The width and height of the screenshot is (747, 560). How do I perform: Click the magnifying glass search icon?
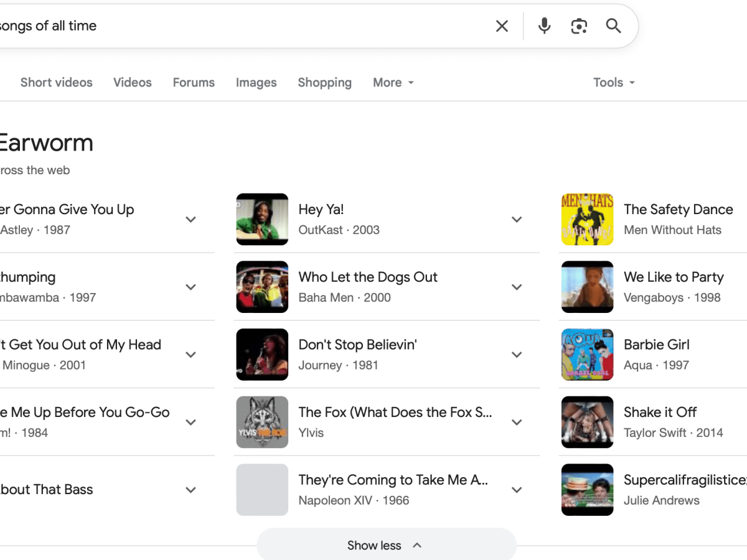click(614, 26)
